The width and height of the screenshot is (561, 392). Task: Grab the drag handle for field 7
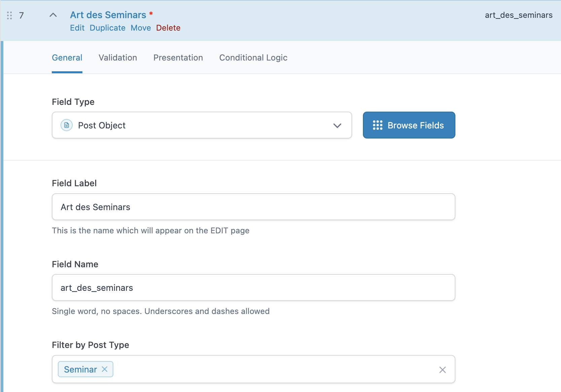pos(9,15)
